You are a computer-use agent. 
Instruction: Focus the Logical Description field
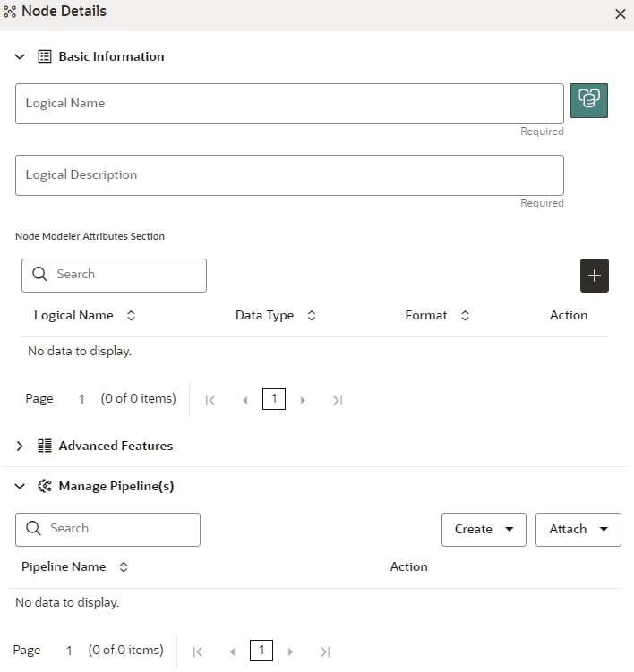(x=288, y=175)
